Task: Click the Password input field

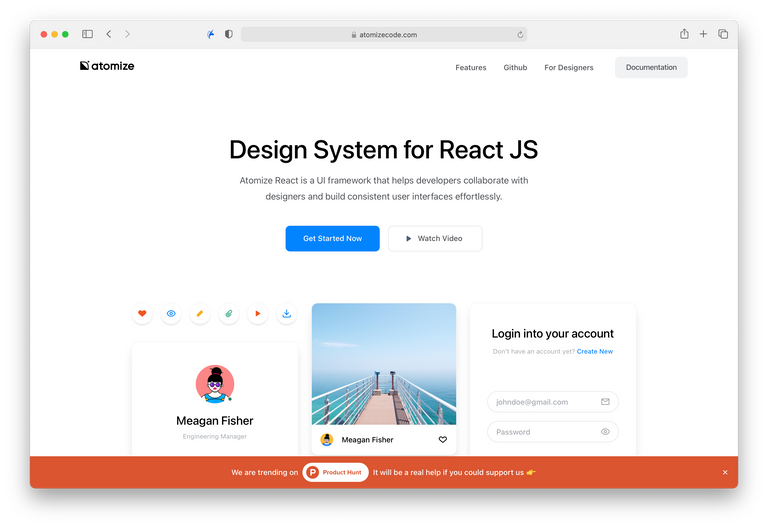Action: pos(552,432)
